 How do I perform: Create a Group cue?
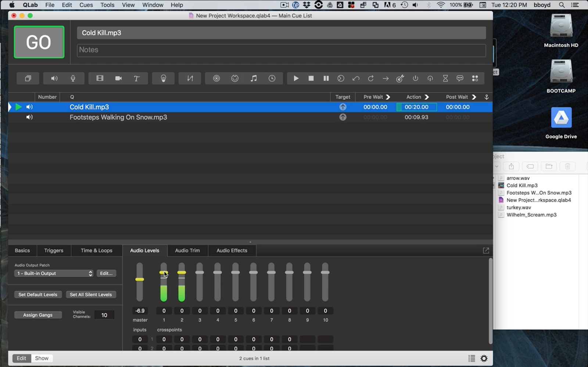tap(28, 78)
